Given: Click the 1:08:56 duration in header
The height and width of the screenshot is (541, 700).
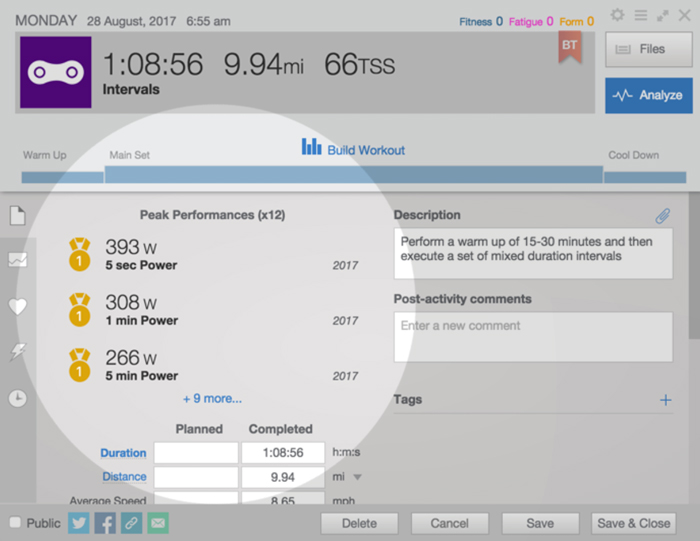Looking at the screenshot, I should (x=153, y=64).
